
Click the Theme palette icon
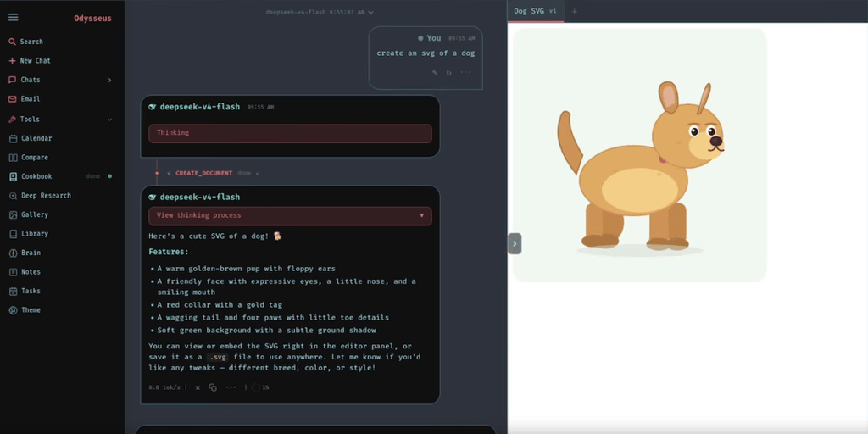coord(13,310)
